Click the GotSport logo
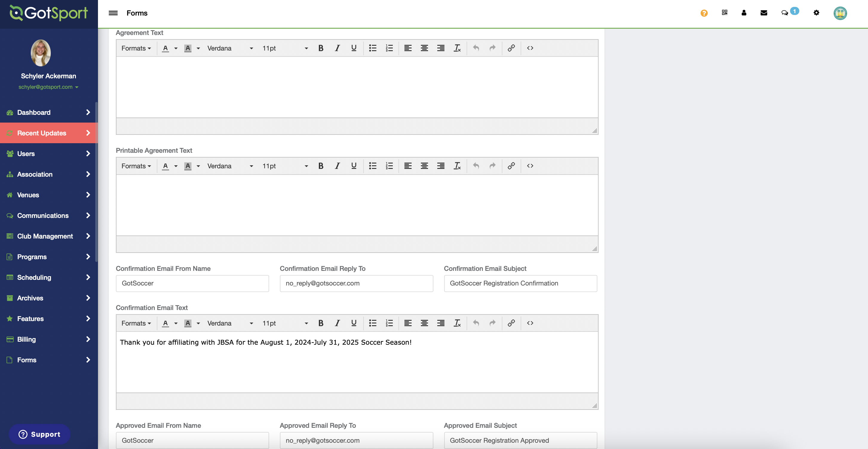 click(x=48, y=13)
